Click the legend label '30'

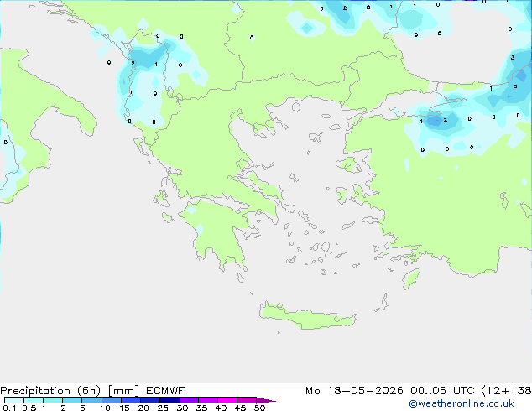pyautogui.click(x=182, y=408)
